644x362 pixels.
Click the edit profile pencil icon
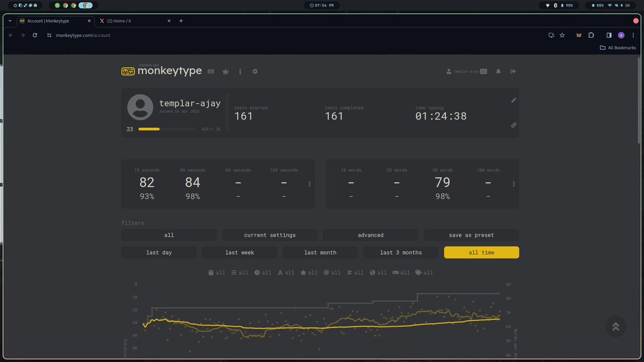coord(514,100)
